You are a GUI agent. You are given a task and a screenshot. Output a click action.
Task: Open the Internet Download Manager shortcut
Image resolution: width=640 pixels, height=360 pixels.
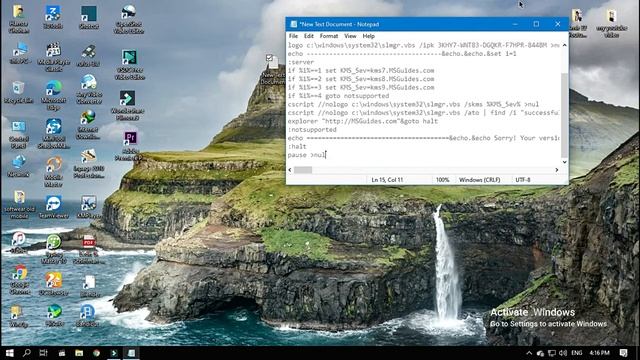coord(88,125)
